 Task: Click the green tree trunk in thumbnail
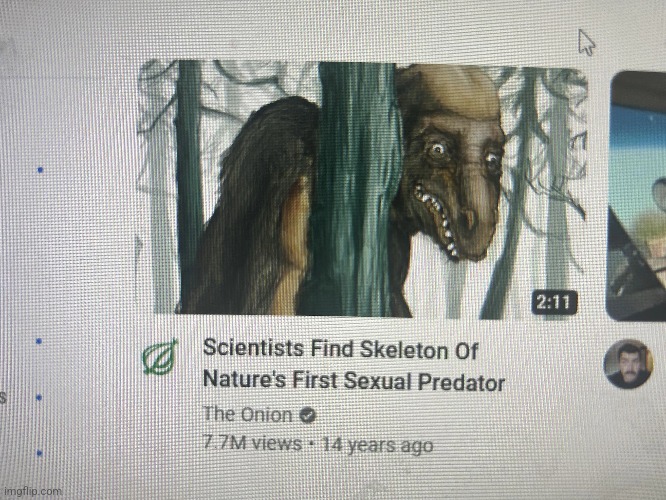[x=355, y=189]
